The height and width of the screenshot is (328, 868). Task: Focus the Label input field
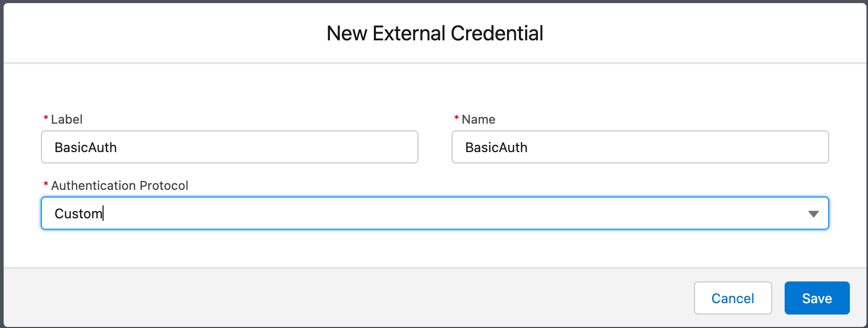[229, 147]
